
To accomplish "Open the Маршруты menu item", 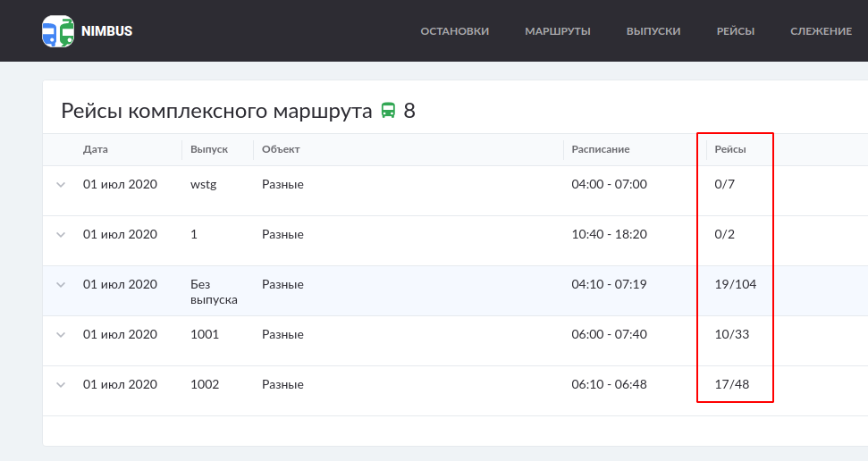I will tap(557, 31).
